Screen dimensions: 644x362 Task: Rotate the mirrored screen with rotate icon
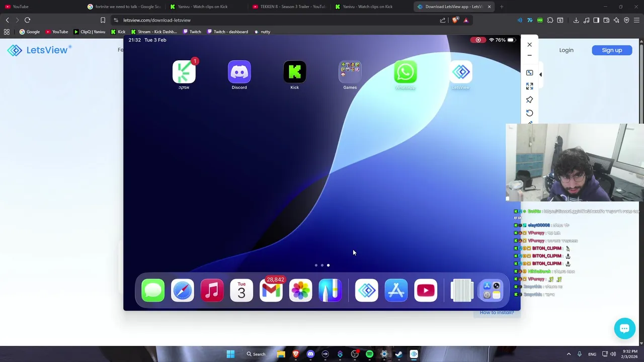pos(529,113)
